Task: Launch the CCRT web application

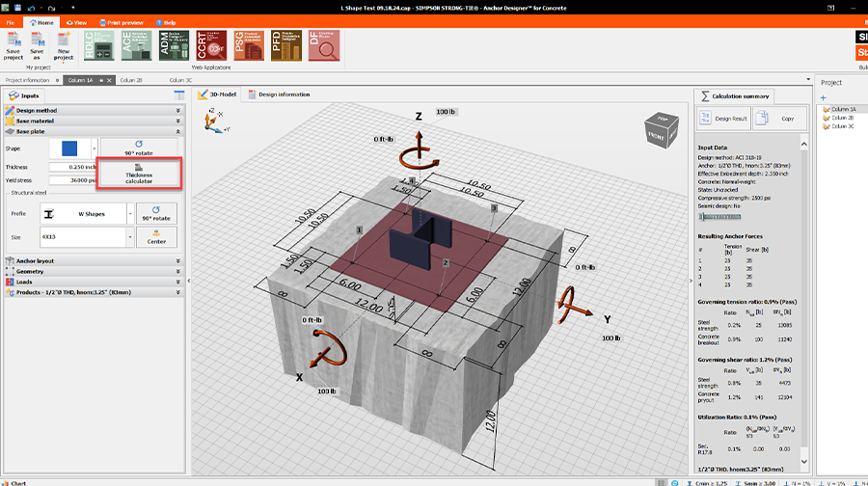Action: click(x=211, y=45)
